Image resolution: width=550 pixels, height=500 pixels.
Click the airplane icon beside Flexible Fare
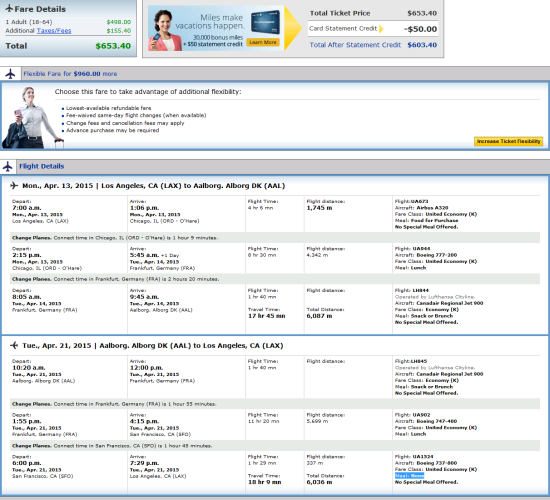(10, 74)
